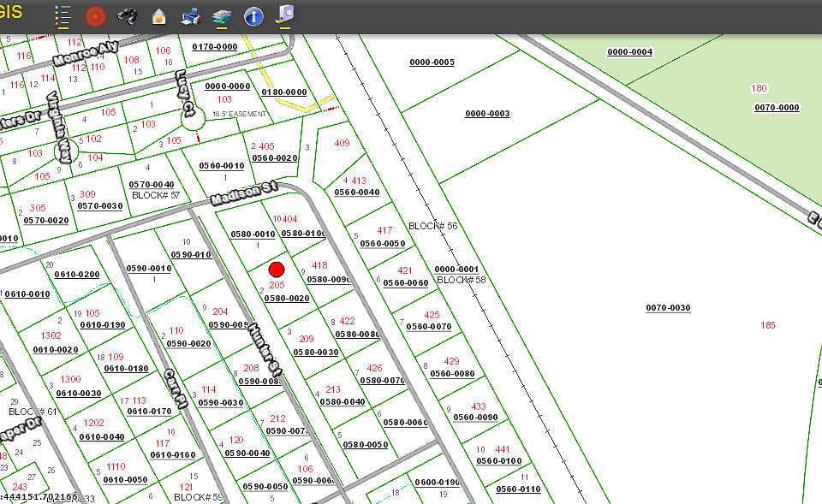This screenshot has height=504, width=822.
Task: Click parcel label 0070-0000
Action: (777, 108)
